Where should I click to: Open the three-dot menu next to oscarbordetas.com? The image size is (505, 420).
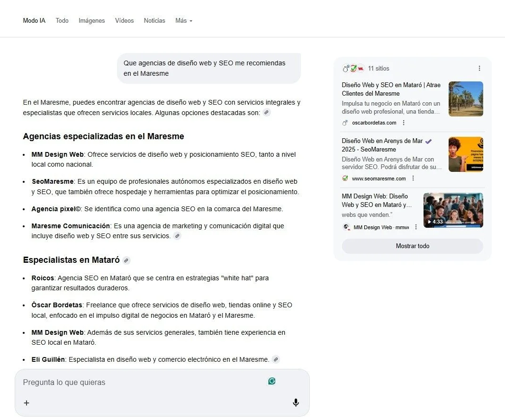(x=404, y=123)
